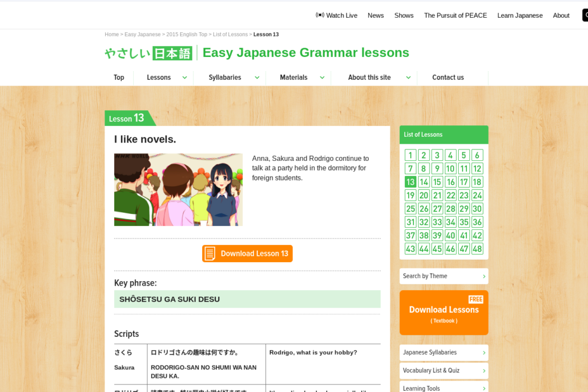Expand the Lessons dropdown arrow

point(184,78)
